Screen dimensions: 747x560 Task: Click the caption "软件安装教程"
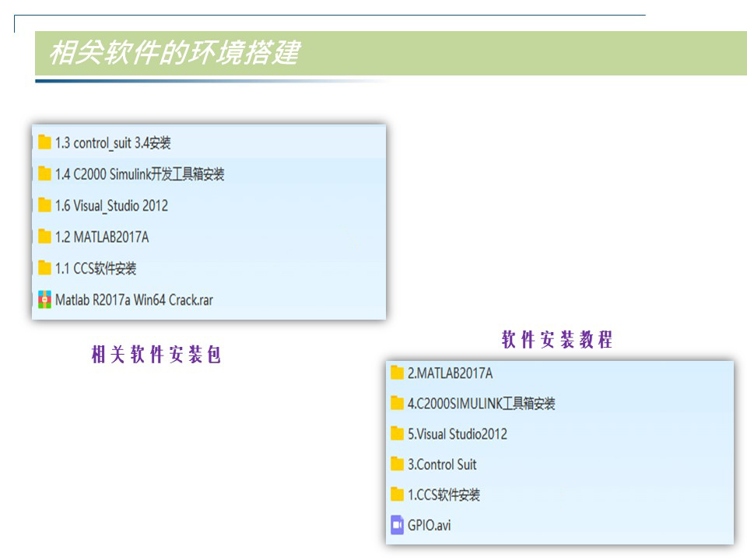point(557,340)
